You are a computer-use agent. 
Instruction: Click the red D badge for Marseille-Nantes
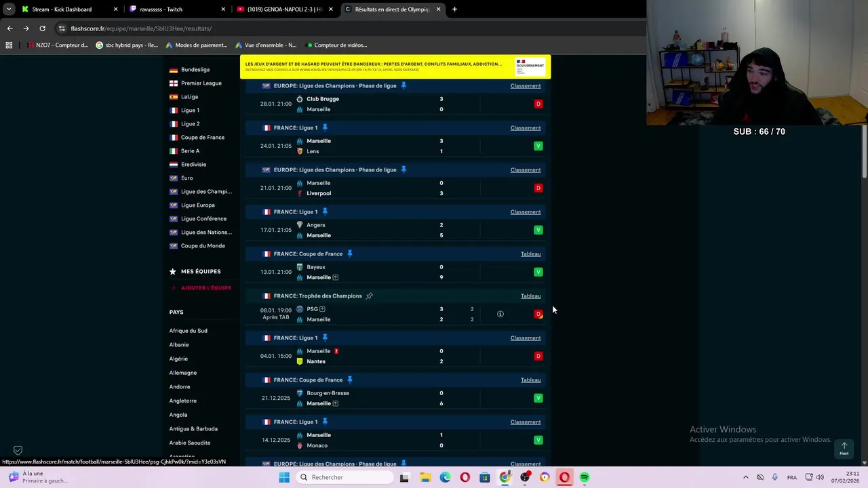(538, 356)
